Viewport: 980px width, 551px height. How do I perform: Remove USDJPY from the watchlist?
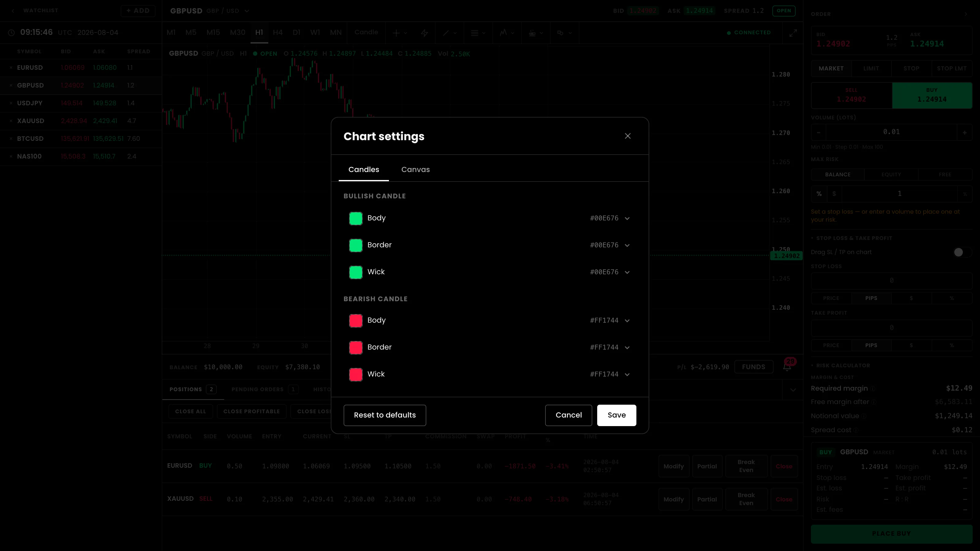point(11,103)
